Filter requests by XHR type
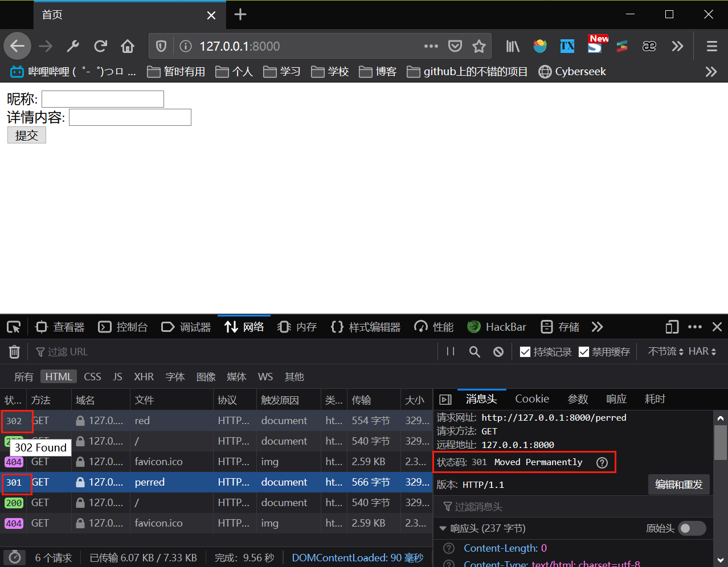Viewport: 728px width, 567px height. click(x=144, y=377)
